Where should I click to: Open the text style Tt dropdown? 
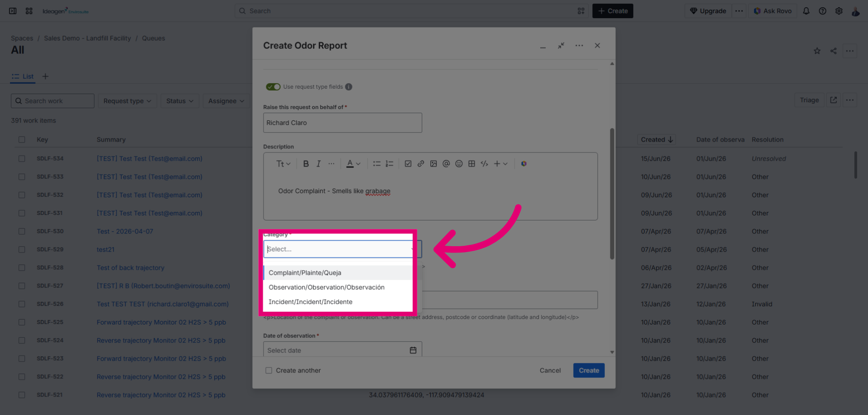click(x=283, y=164)
